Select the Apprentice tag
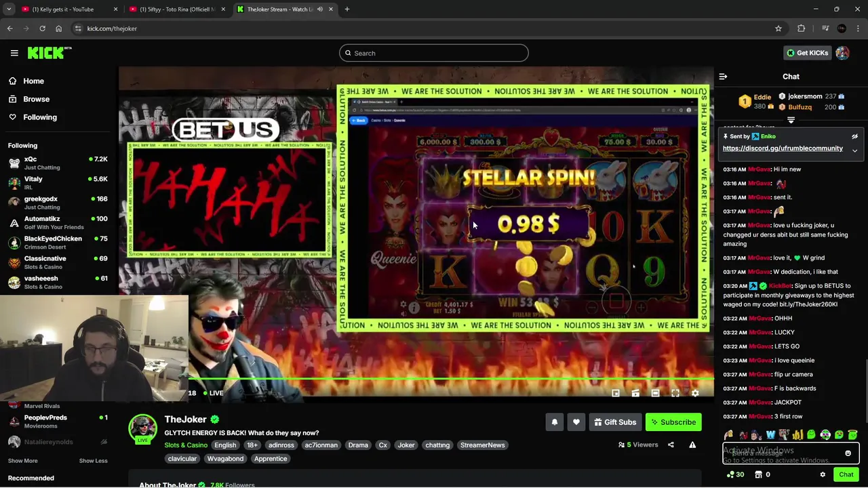The image size is (868, 488). (271, 459)
